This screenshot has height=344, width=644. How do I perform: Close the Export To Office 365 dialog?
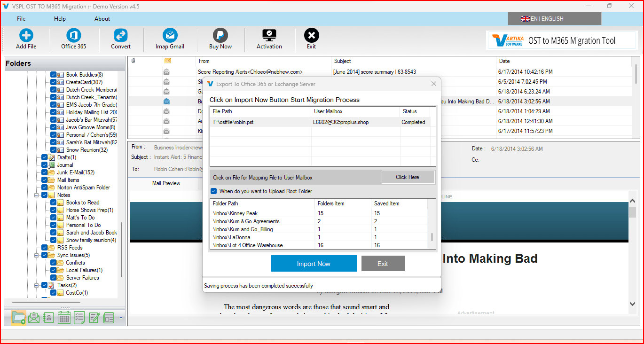[434, 84]
